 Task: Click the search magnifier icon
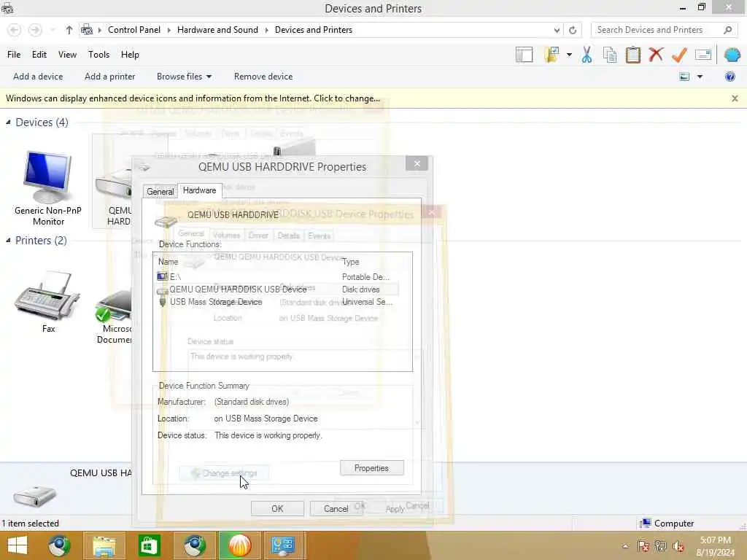pyautogui.click(x=727, y=30)
